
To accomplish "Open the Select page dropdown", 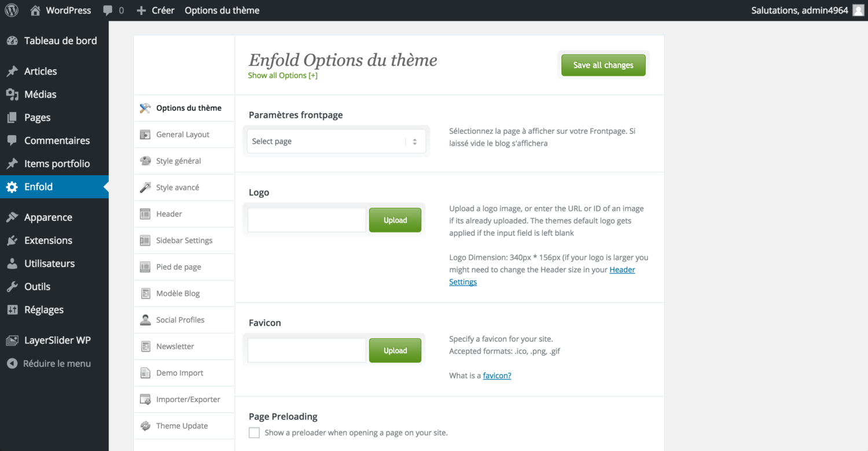I will pos(336,142).
